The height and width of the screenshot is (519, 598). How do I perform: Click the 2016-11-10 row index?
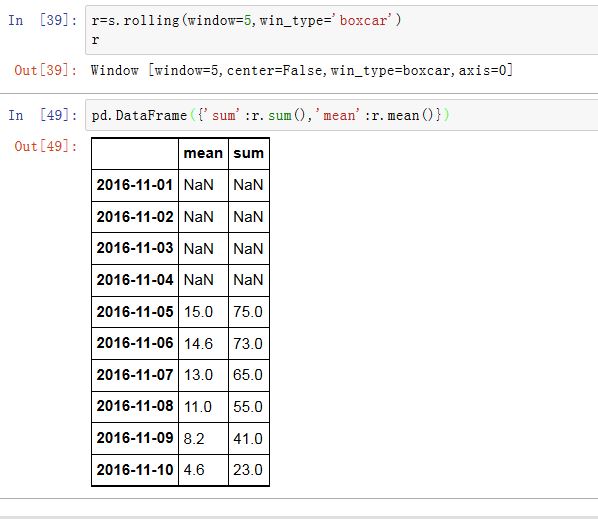pos(135,470)
